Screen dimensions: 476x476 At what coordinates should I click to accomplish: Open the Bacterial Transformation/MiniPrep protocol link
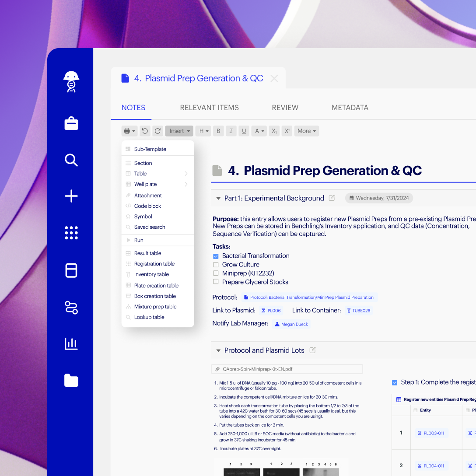click(x=309, y=297)
